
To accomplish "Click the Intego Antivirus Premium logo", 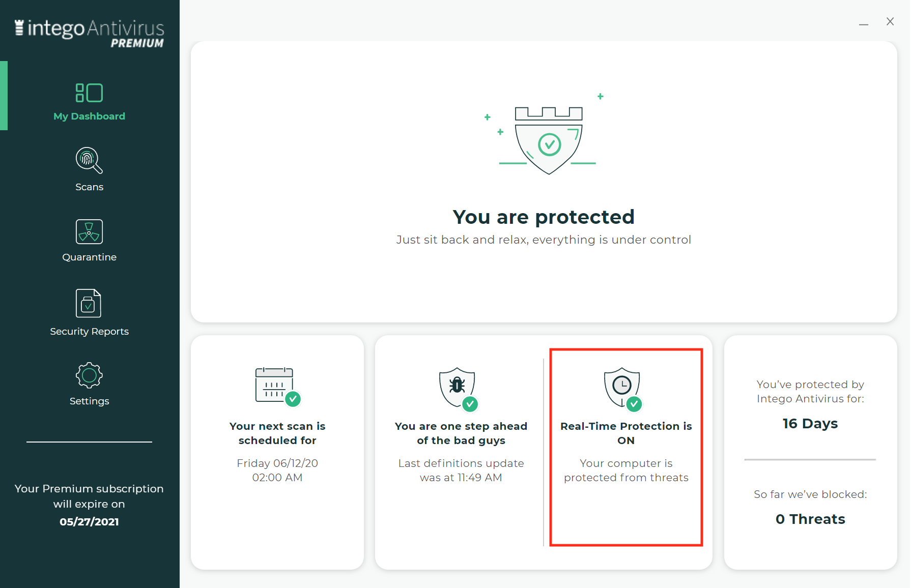I will pos(89,33).
